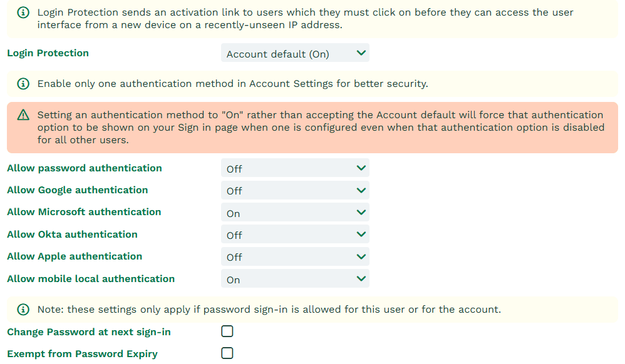The width and height of the screenshot is (625, 364).
Task: Tick the Exempt from Password Expiry checkbox
Action: pos(227,353)
